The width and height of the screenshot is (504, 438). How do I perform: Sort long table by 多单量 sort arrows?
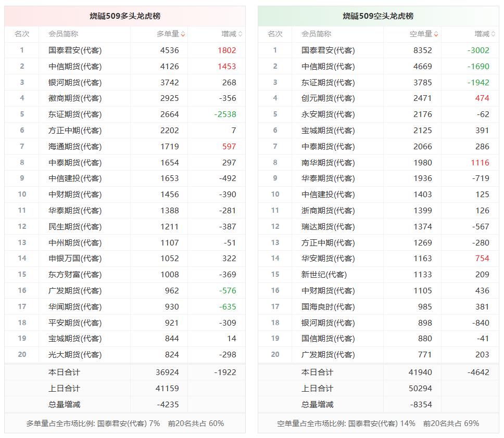pos(183,34)
